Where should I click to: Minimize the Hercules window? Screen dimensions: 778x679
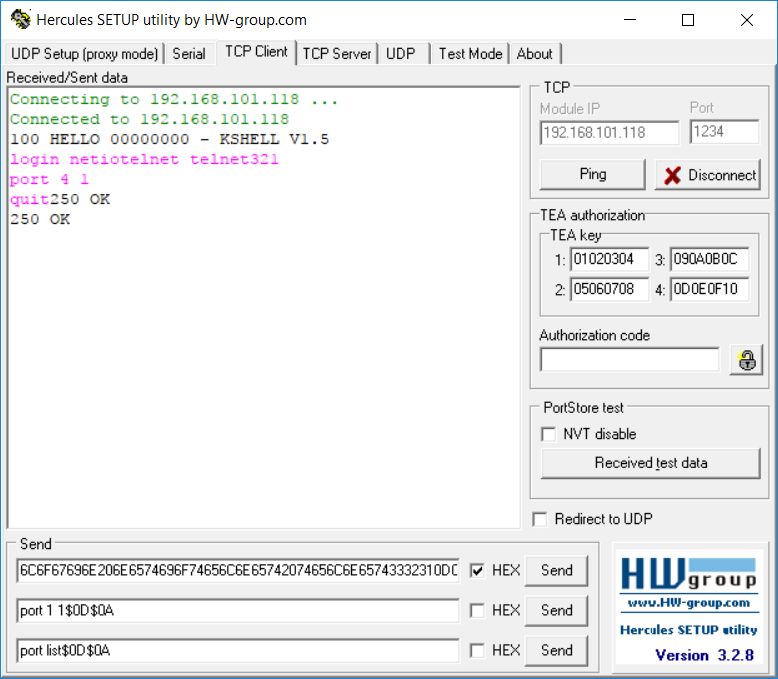(x=630, y=20)
